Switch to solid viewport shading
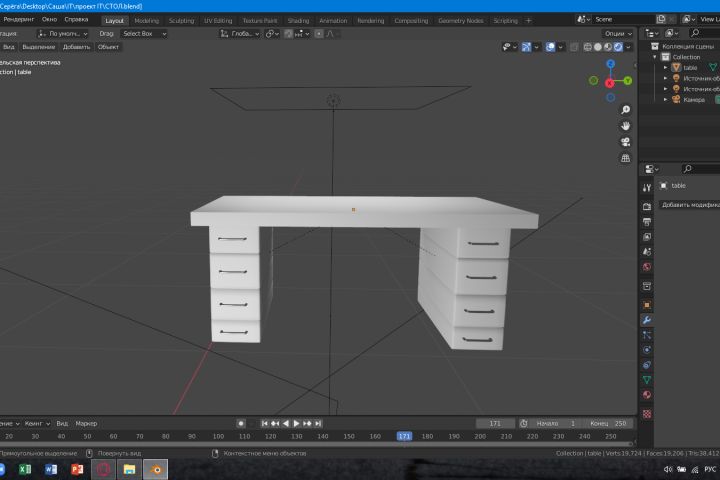 pyautogui.click(x=597, y=47)
